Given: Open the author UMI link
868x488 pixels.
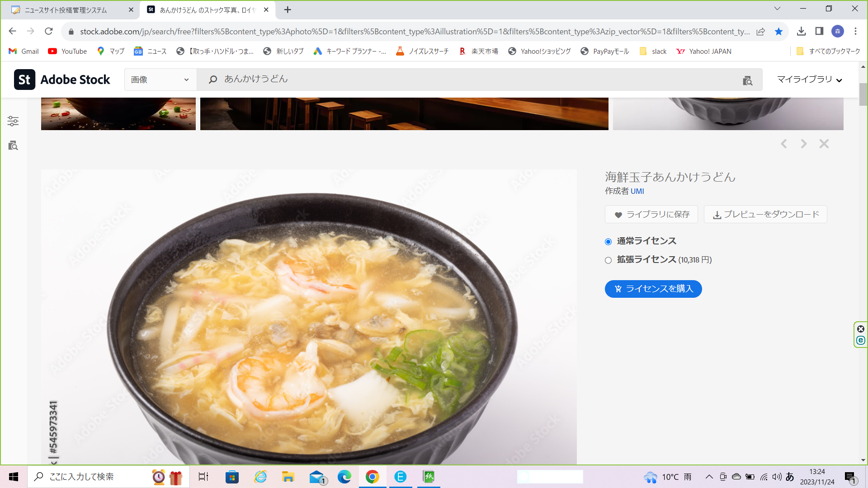Looking at the screenshot, I should tap(637, 191).
